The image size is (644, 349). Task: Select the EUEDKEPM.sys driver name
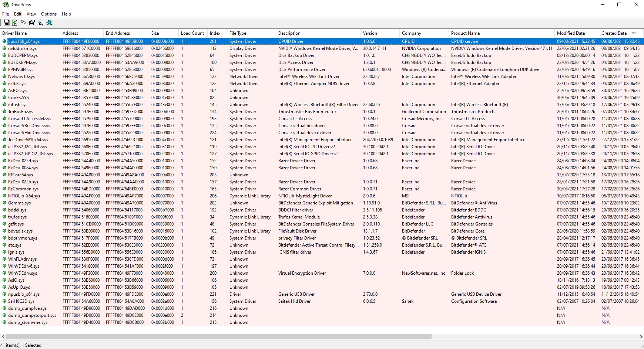23,62
